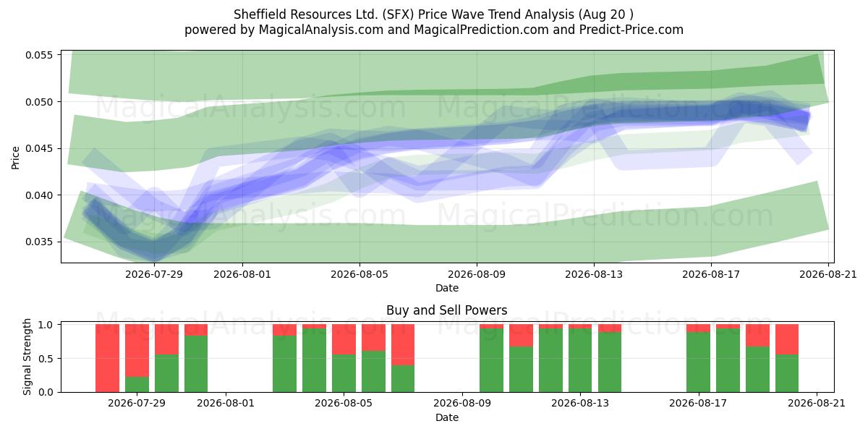
Task: Select the red sell segment of the 2026-08-20 bar
Action: click(x=787, y=339)
